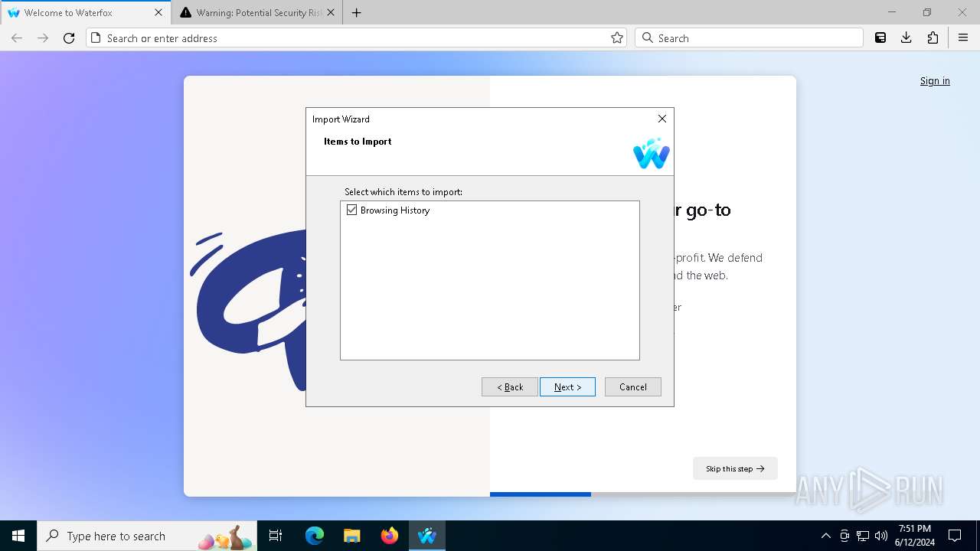Select the Browsing History list item text
The width and height of the screenshot is (980, 551).
(x=395, y=210)
